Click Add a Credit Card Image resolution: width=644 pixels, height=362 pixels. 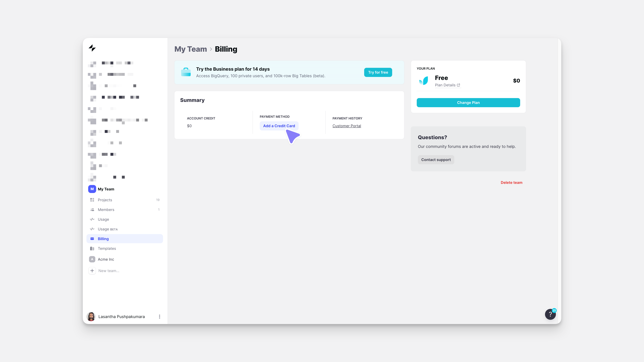[279, 126]
